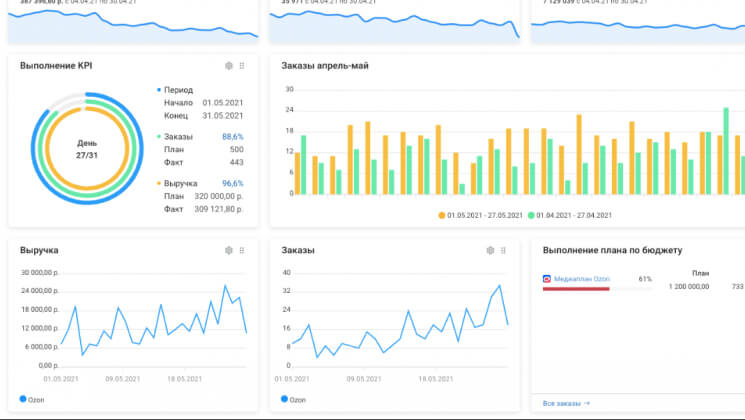
Task: Click the period end date 31.05.2021
Action: [223, 115]
